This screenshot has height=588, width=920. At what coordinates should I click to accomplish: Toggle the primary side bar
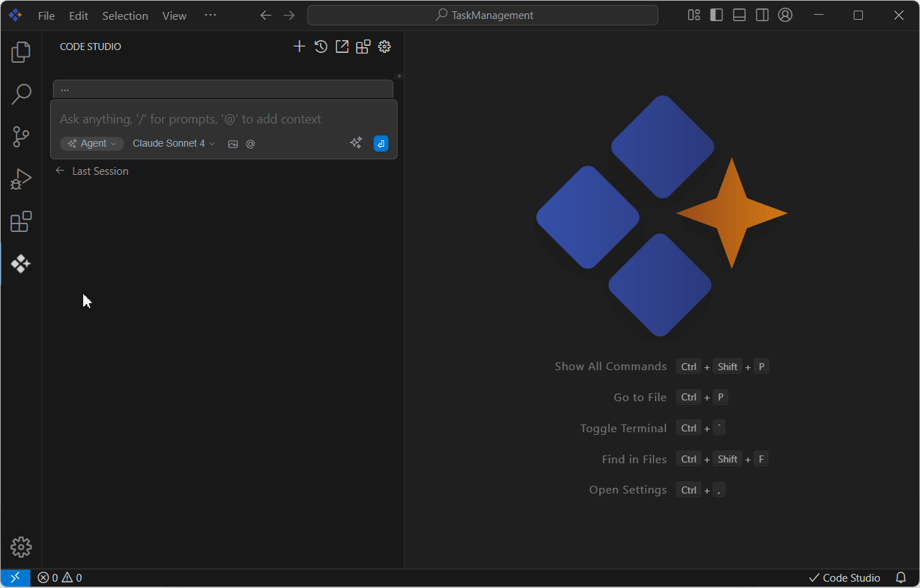click(x=716, y=16)
